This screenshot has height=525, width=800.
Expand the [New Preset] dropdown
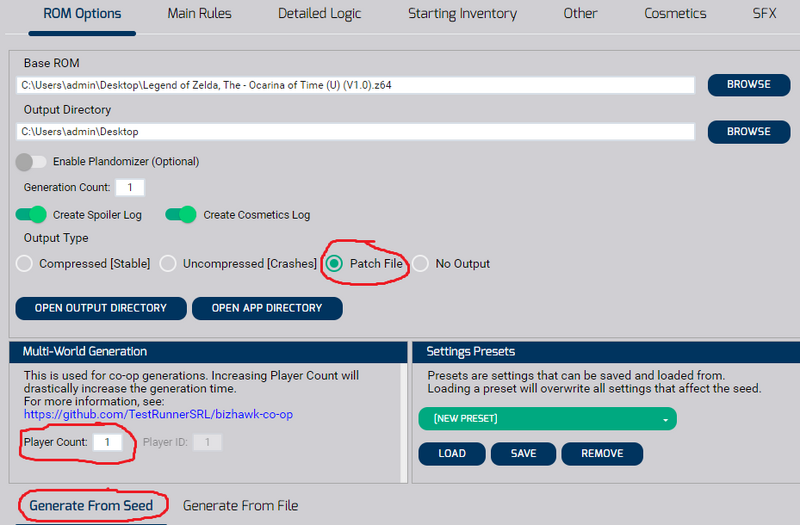coord(547,419)
